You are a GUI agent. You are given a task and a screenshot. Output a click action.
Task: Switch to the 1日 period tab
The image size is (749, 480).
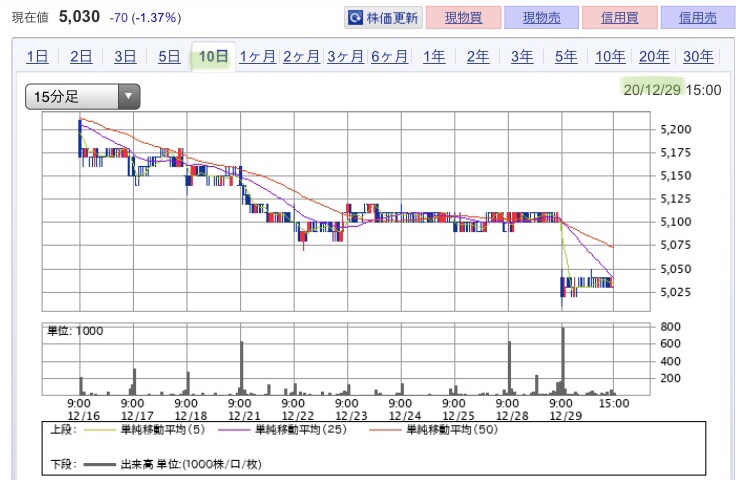pos(37,57)
